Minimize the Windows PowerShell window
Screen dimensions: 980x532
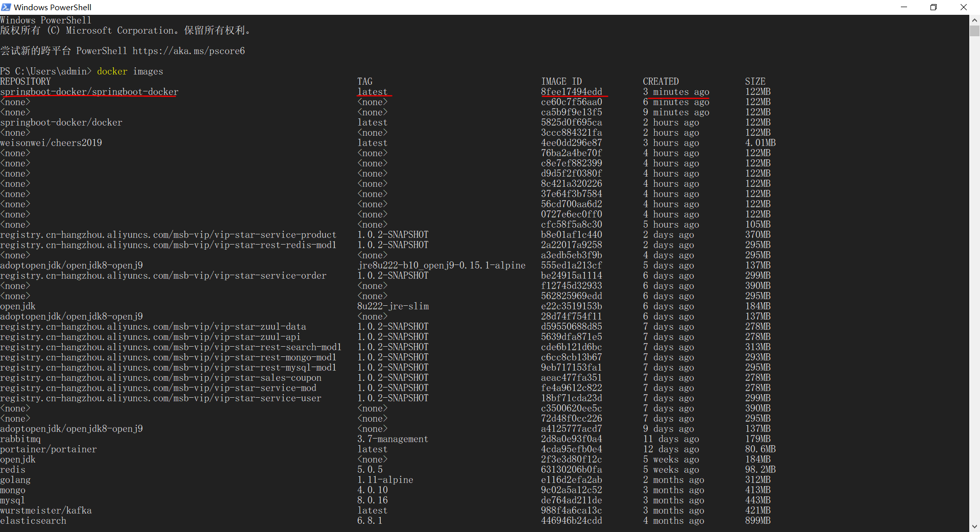click(904, 7)
